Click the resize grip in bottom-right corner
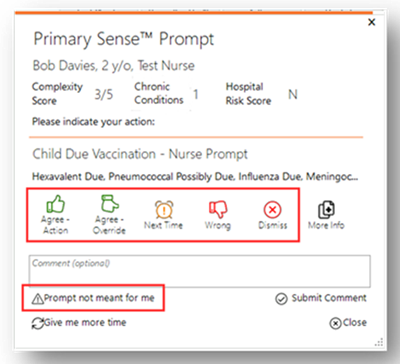400x364 pixels. pos(379,342)
